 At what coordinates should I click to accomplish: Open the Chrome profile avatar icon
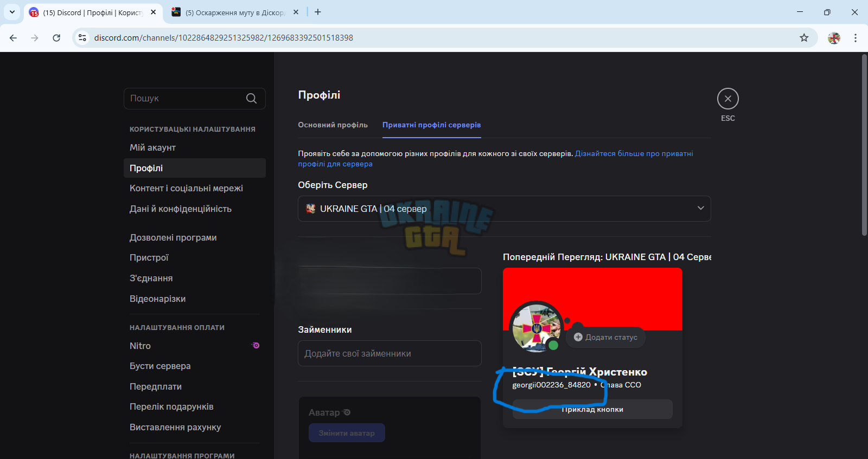834,38
